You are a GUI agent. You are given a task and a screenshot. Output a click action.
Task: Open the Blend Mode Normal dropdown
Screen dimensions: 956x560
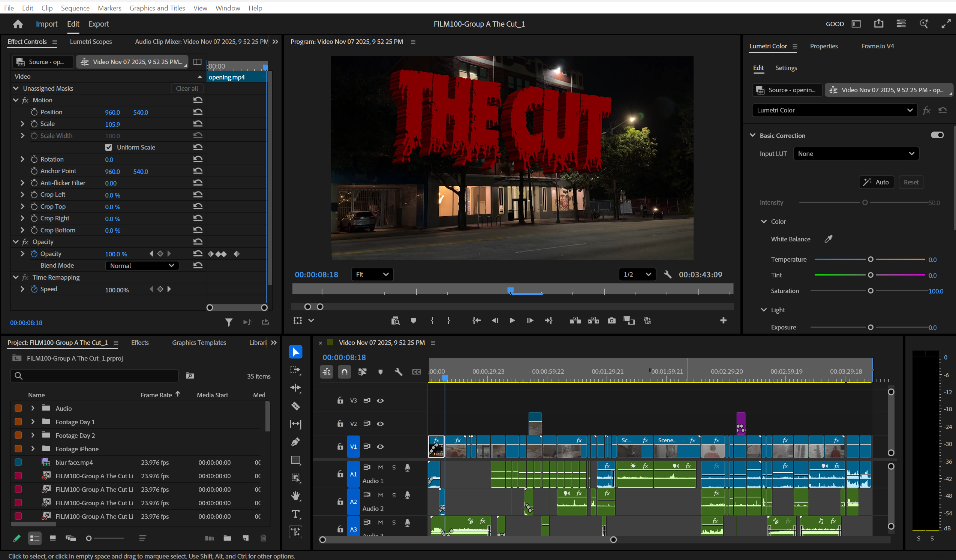141,266
